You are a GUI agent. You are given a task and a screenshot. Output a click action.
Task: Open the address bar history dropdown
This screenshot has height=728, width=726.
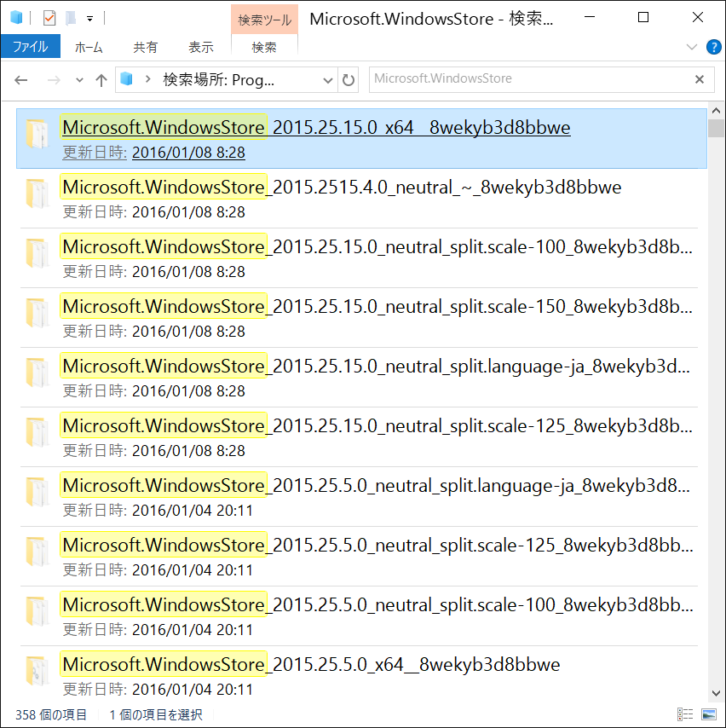coord(328,80)
